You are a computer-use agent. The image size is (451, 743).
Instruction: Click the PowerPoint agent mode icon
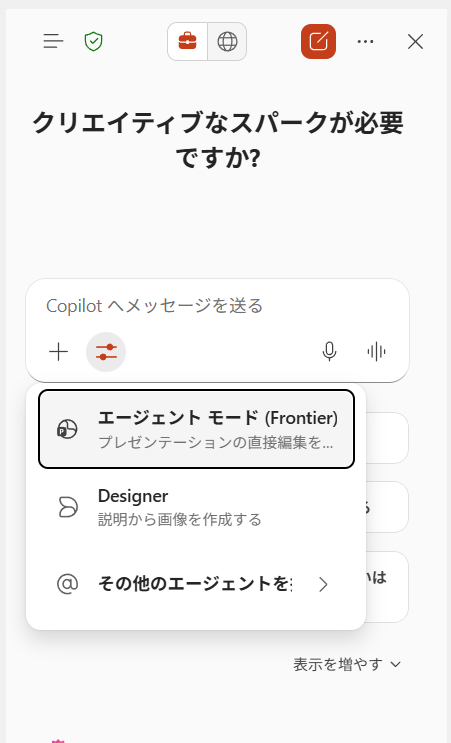67,430
